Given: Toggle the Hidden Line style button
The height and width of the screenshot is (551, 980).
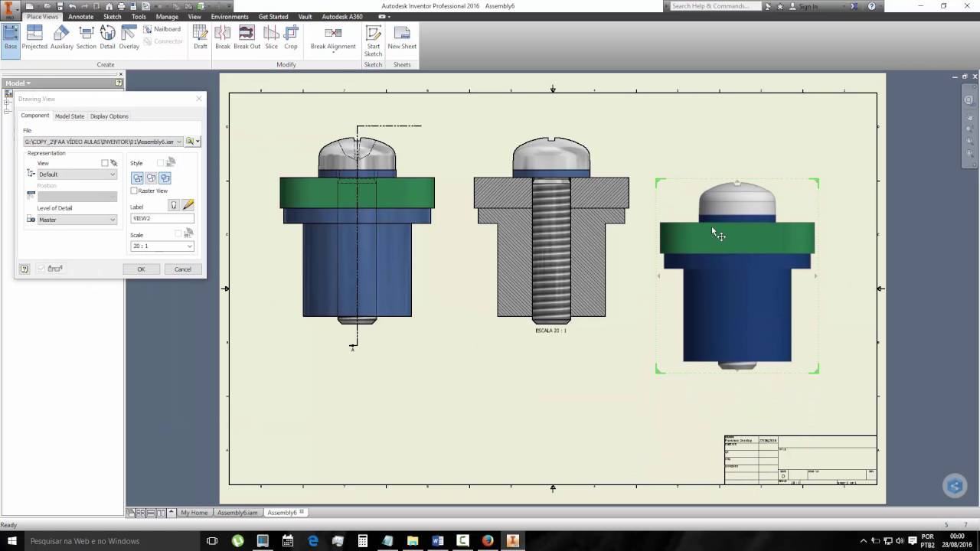Looking at the screenshot, I should (138, 178).
